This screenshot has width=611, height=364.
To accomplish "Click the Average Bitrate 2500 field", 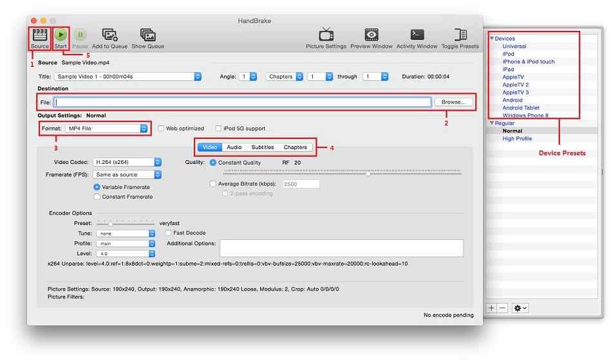I will (301, 184).
